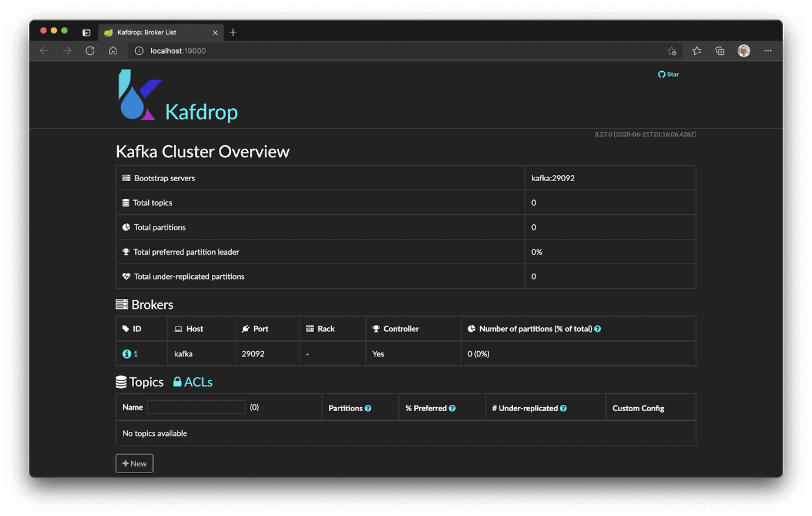Click the 0% preferred leader value
This screenshot has height=516, width=812.
pos(537,252)
